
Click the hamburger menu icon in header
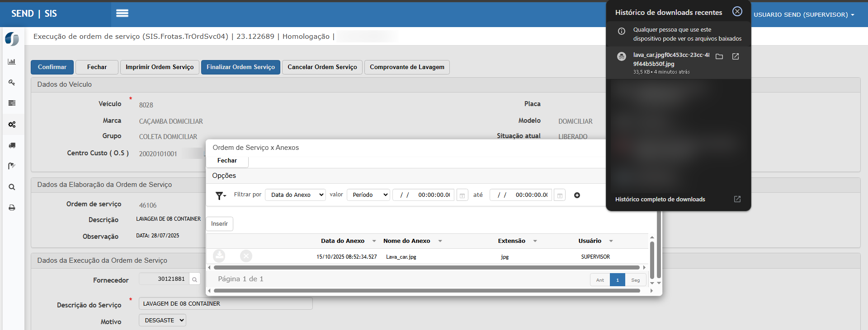click(122, 14)
